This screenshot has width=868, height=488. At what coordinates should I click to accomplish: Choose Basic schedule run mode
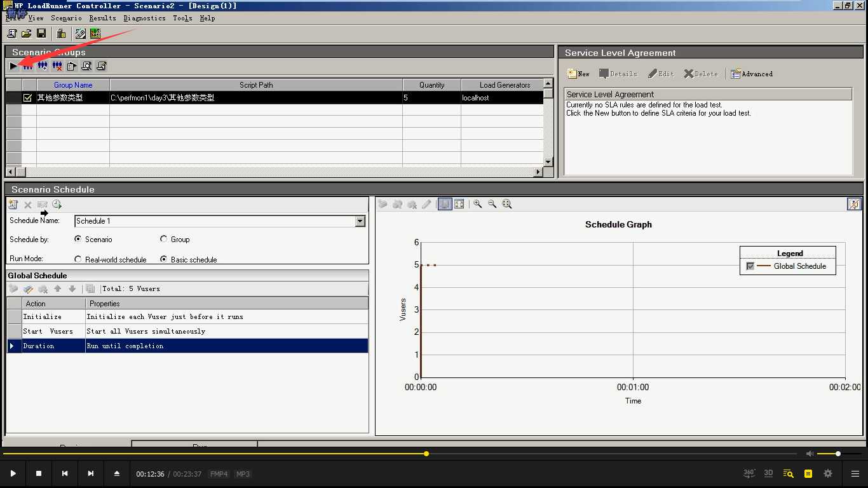(x=164, y=259)
